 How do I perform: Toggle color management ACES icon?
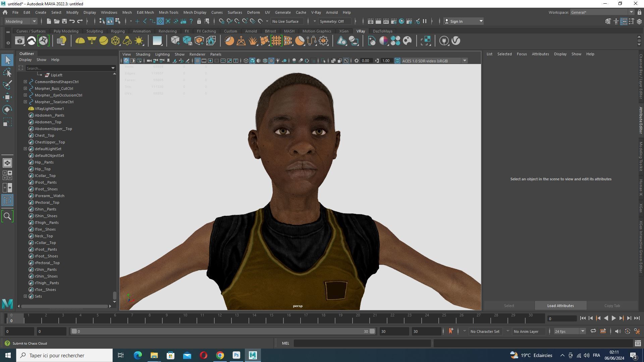[x=397, y=61]
